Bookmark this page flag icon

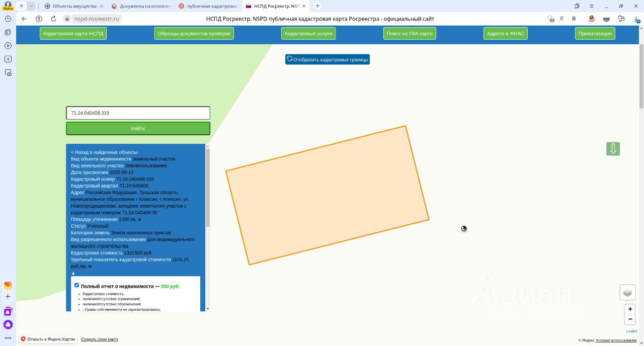pos(574,19)
